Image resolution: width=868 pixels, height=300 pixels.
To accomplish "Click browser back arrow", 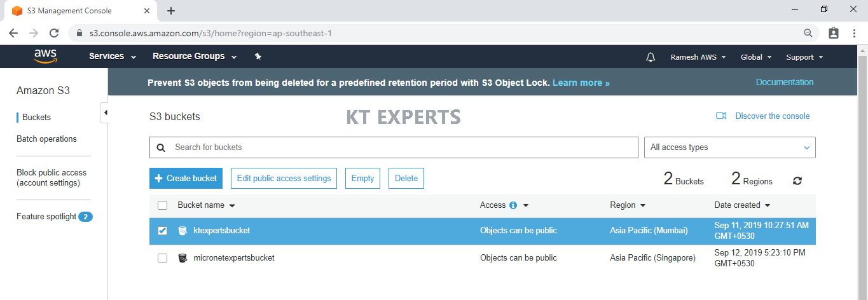I will coord(13,33).
